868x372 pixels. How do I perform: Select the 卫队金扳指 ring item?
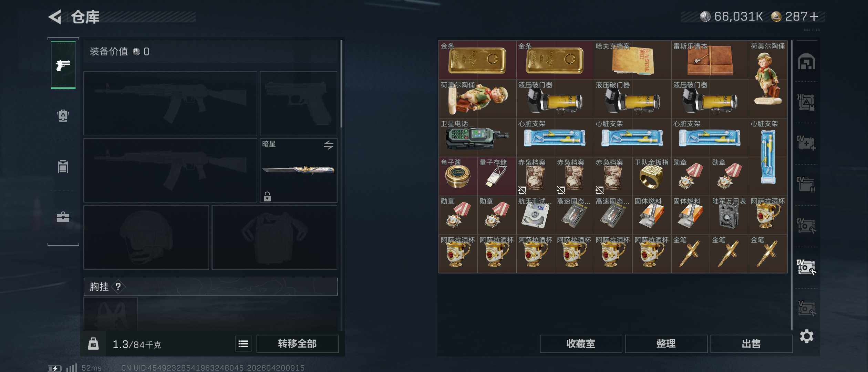point(652,176)
